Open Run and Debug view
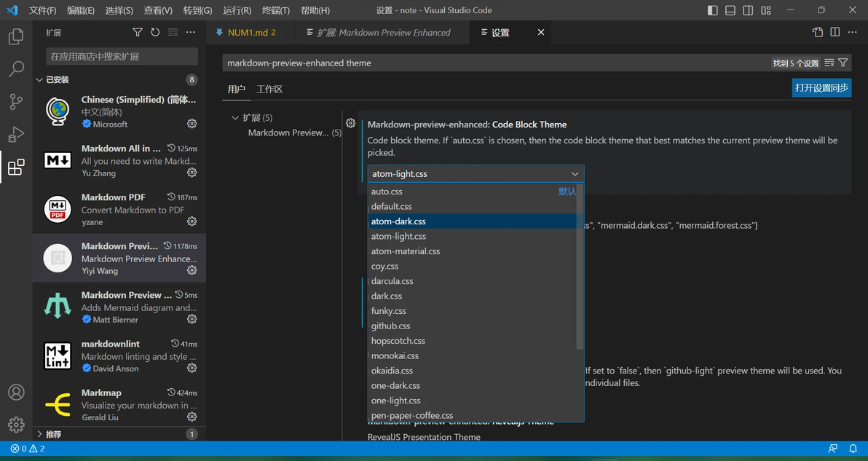Image resolution: width=868 pixels, height=461 pixels. click(x=16, y=135)
